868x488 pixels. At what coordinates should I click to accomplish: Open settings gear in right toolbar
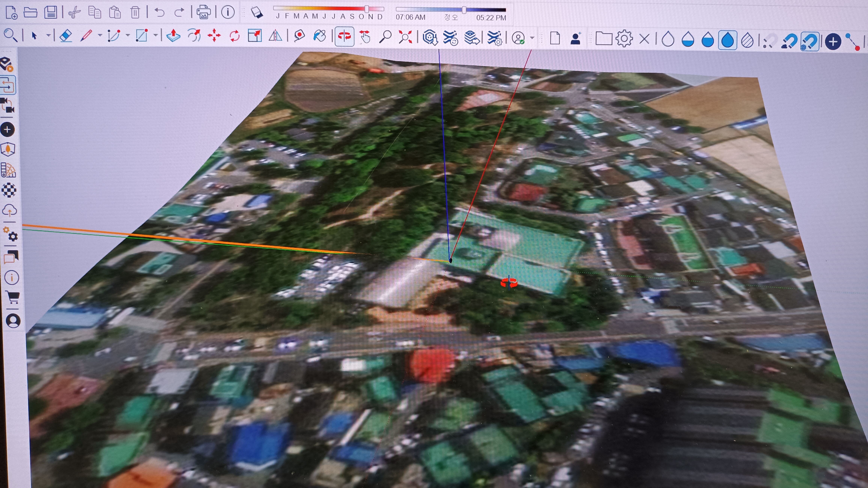coord(624,39)
